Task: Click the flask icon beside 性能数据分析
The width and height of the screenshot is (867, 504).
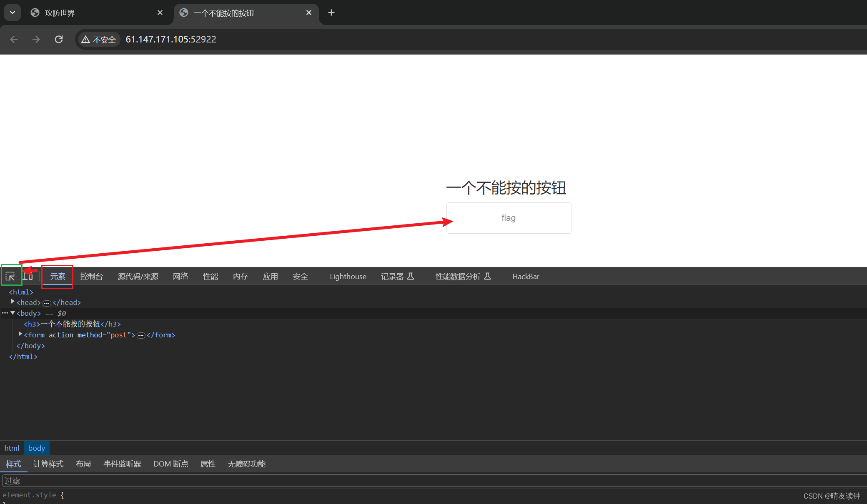Action: click(488, 276)
